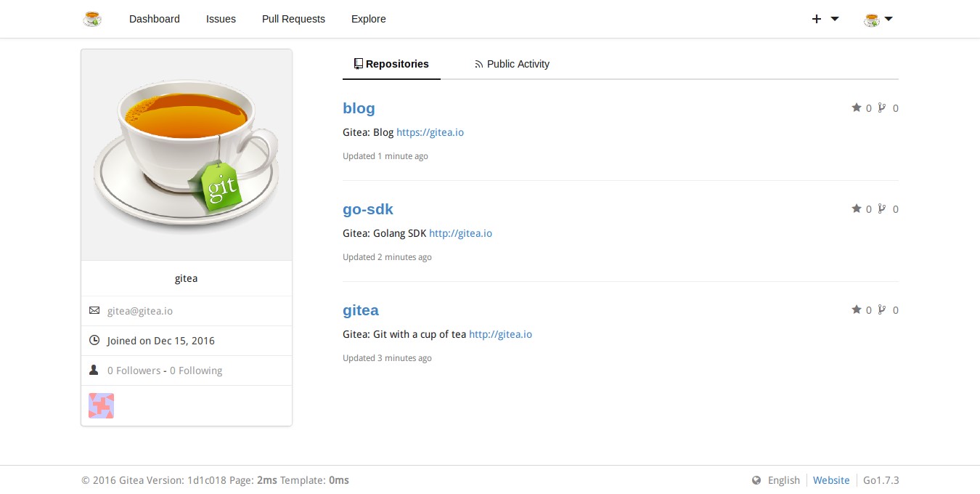Click the star icon for blog repository
The width and height of the screenshot is (980, 494).
click(856, 108)
